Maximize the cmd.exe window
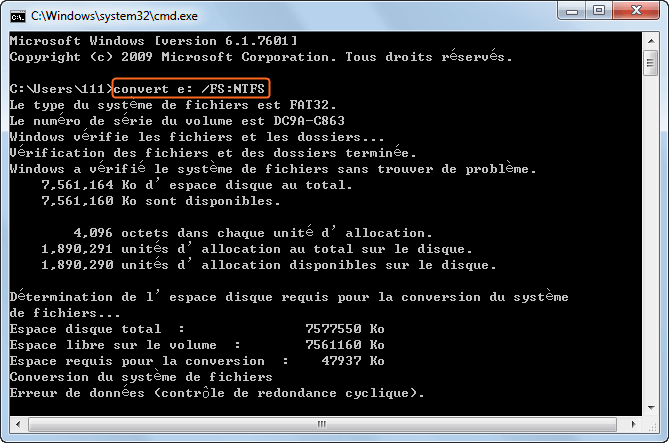Viewport: 669px width, 443px height. pos(599,11)
